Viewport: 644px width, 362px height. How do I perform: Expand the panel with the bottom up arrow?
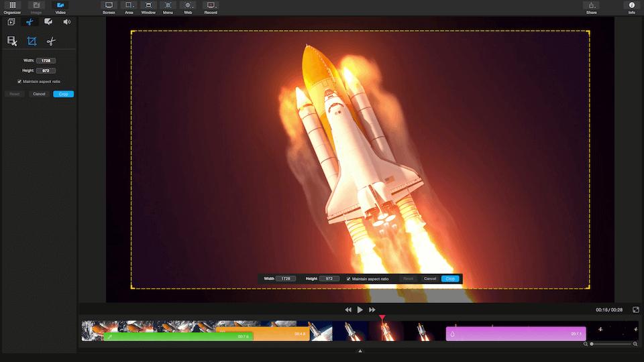[x=360, y=351]
